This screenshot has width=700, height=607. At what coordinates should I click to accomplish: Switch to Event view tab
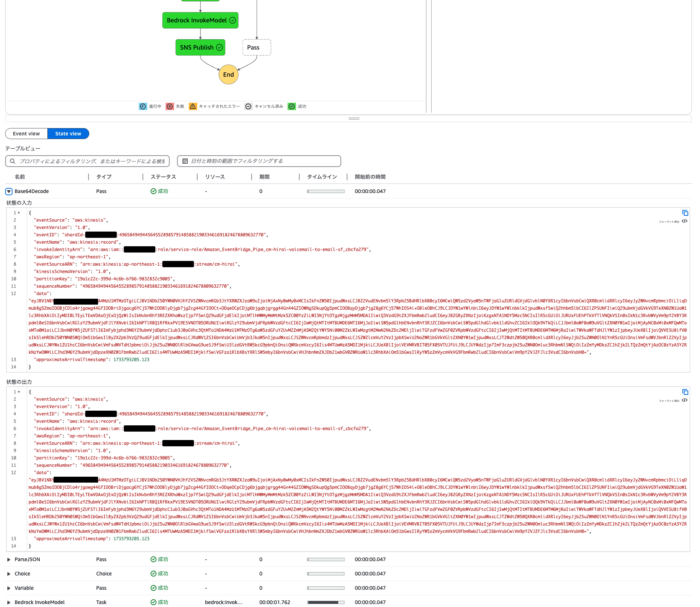[x=26, y=134]
